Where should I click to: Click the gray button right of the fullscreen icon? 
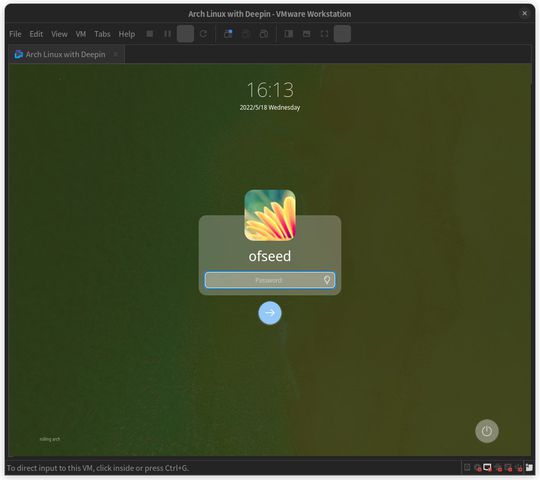[x=342, y=34]
